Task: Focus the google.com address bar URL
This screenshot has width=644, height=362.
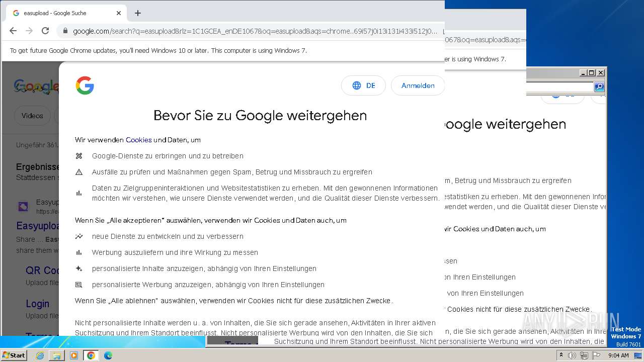Action: [255, 31]
